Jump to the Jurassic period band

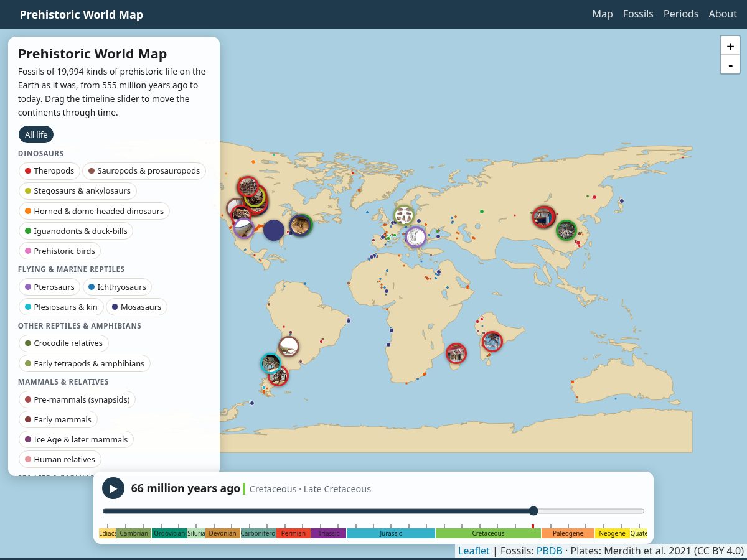(391, 533)
